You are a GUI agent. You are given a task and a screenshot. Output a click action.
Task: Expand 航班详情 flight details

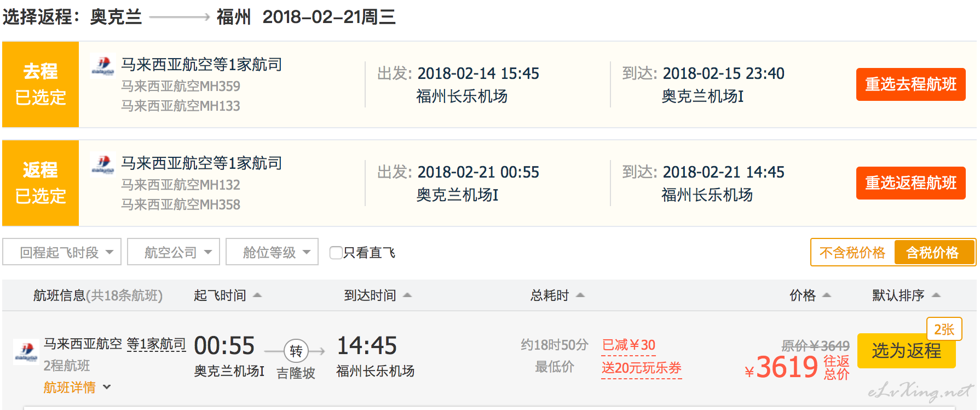coord(77,388)
